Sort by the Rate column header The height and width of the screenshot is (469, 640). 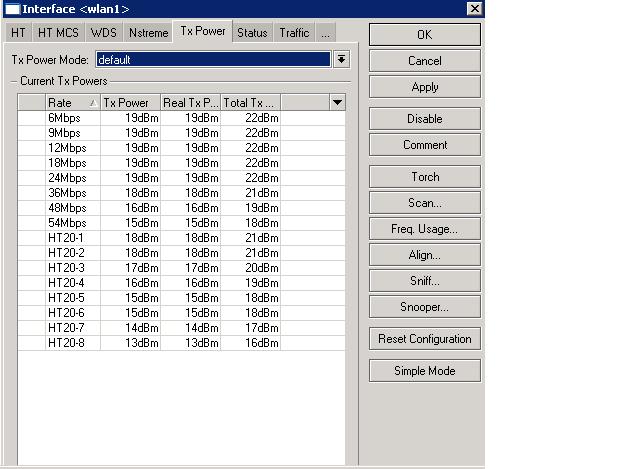tap(73, 102)
